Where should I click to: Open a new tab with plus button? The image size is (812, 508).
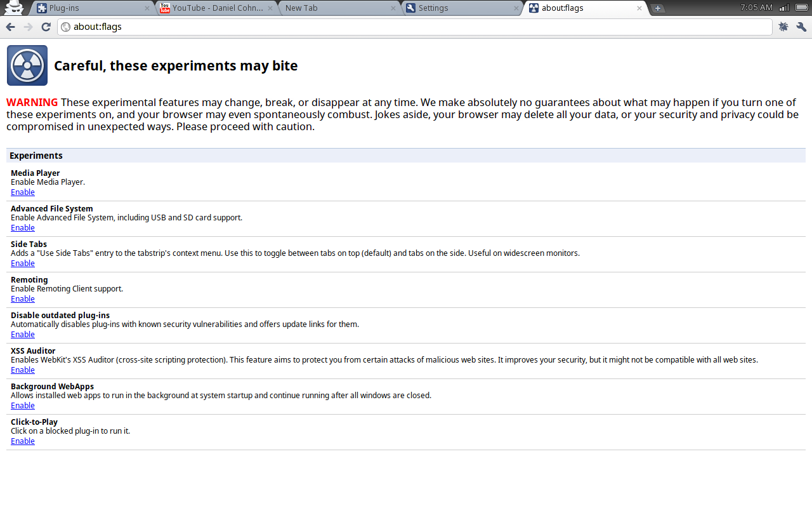(658, 8)
